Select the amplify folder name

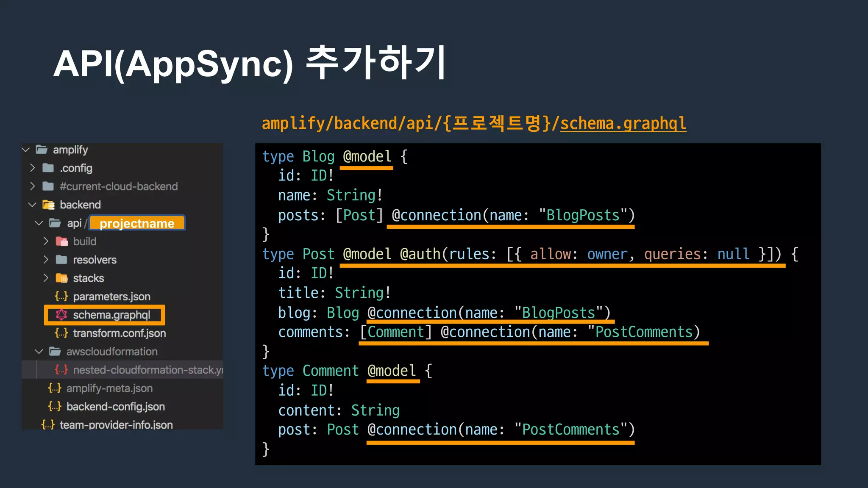coord(70,150)
